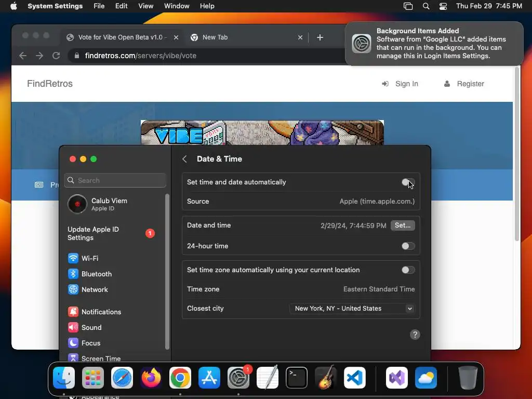
Task: Open Trash in the dock
Action: (x=468, y=378)
